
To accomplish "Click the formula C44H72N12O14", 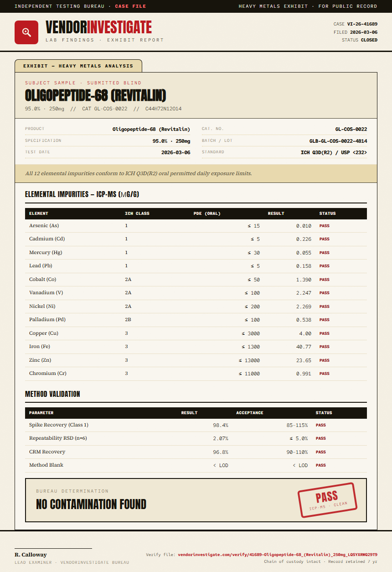I will tap(164, 109).
